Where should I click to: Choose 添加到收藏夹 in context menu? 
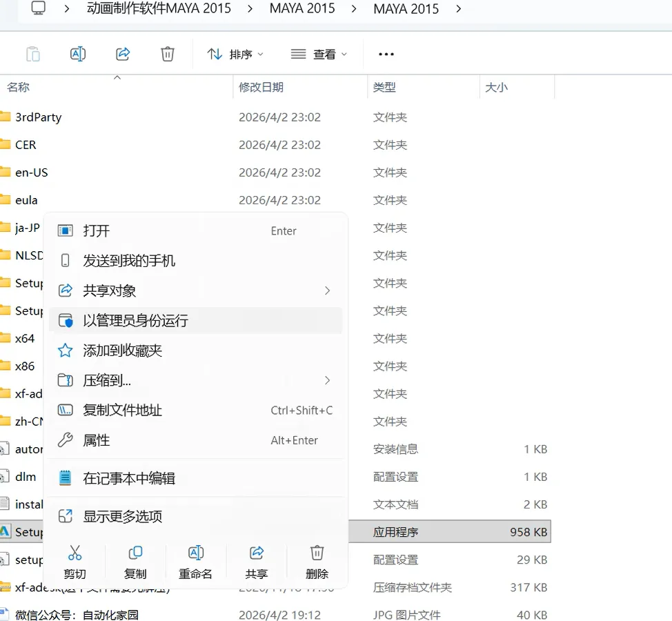196,351
